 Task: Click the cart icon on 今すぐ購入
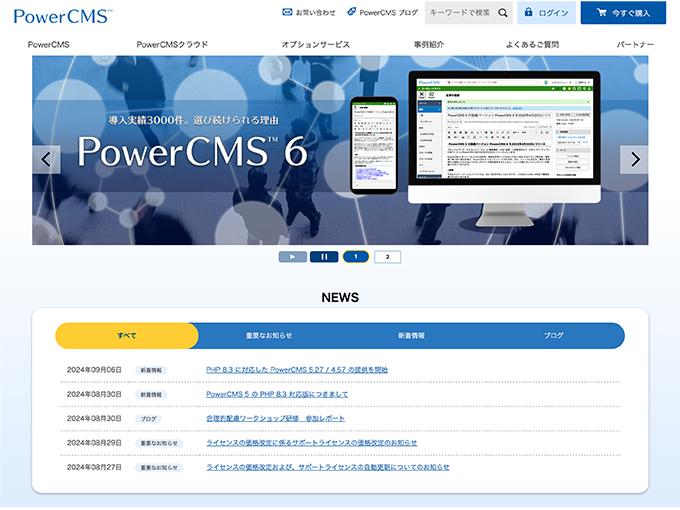pyautogui.click(x=602, y=12)
